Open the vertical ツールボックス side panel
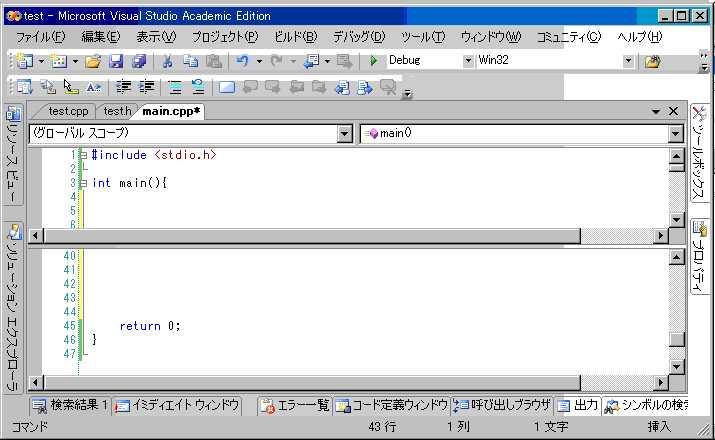 click(x=700, y=161)
